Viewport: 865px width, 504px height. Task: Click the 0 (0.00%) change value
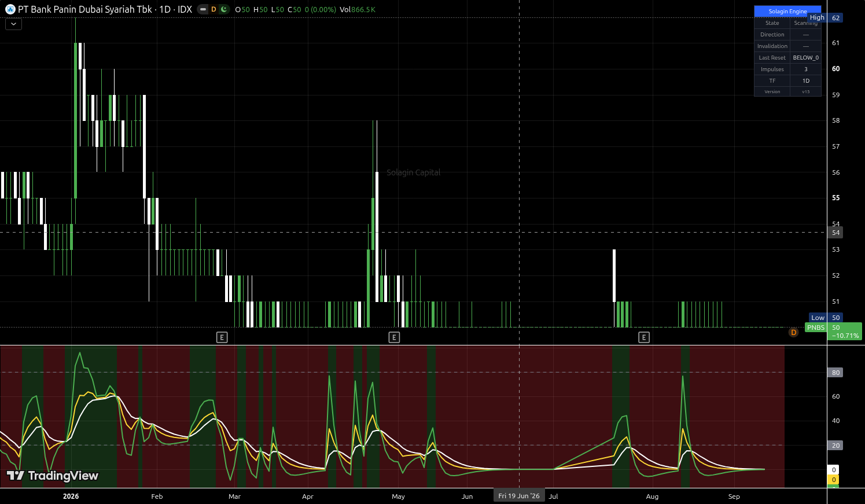(320, 9)
